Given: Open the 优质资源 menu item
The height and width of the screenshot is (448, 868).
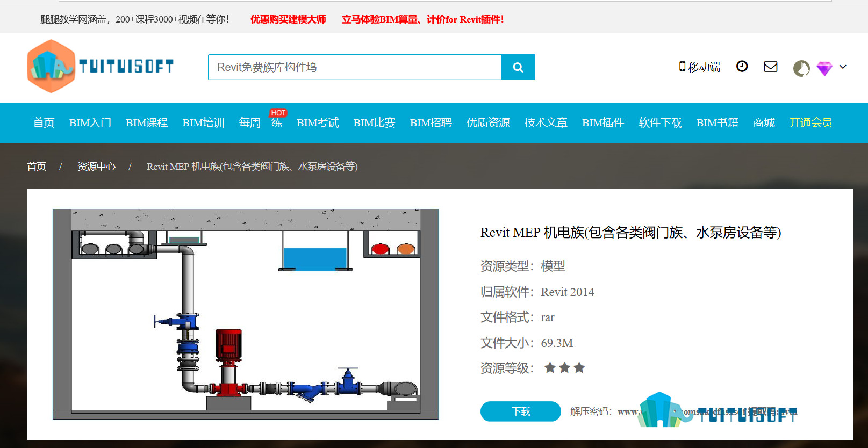Looking at the screenshot, I should click(x=488, y=122).
